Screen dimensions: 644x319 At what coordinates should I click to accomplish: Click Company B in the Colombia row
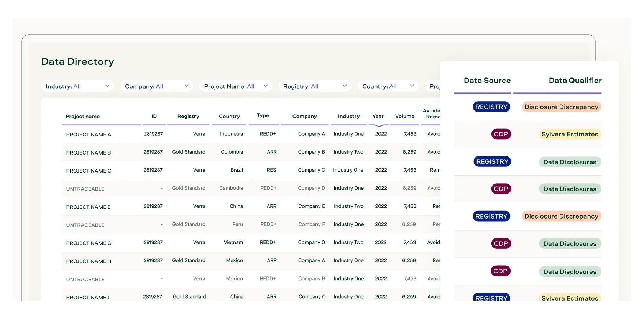coord(311,152)
